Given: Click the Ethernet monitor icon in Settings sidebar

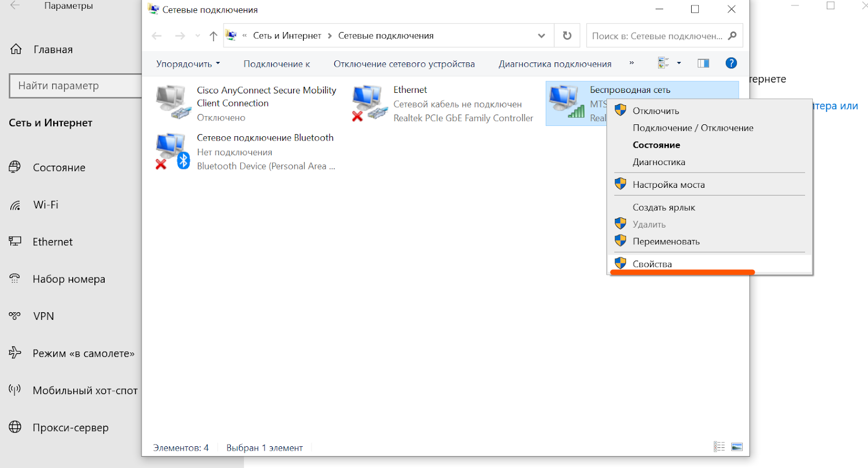Looking at the screenshot, I should pos(15,242).
